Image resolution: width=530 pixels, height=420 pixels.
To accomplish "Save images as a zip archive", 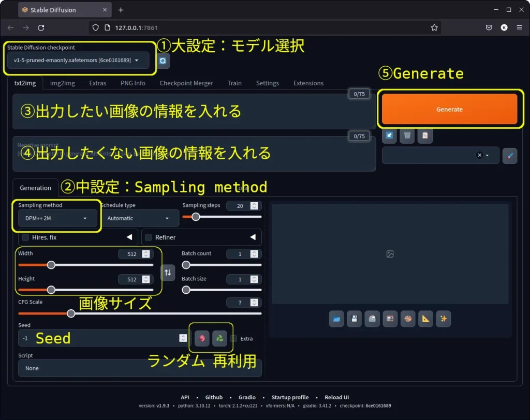I will pyautogui.click(x=372, y=319).
